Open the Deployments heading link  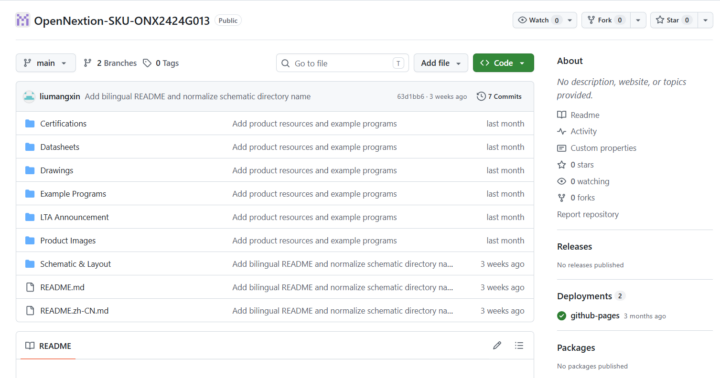(585, 296)
